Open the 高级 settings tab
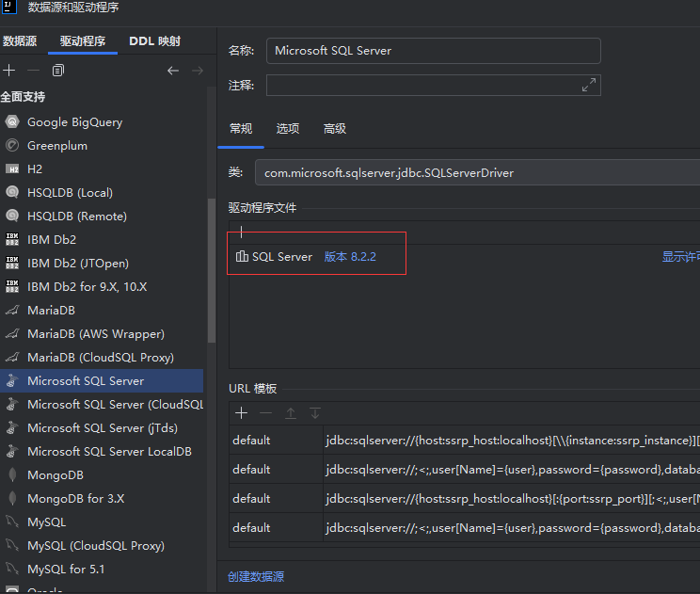This screenshot has width=700, height=594. [x=334, y=129]
